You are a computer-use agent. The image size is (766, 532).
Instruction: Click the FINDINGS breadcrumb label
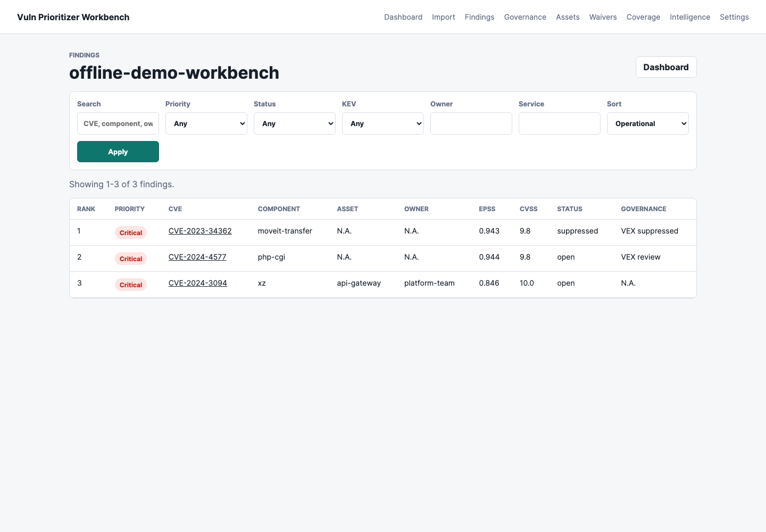(84, 55)
